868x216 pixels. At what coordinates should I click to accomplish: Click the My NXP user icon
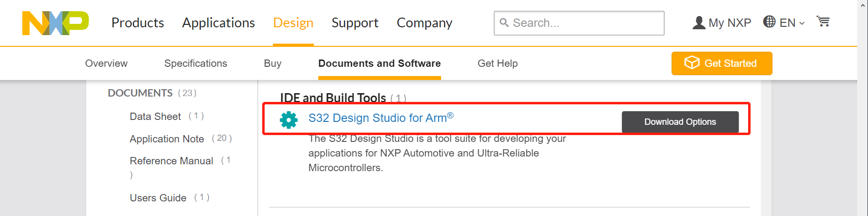point(698,23)
